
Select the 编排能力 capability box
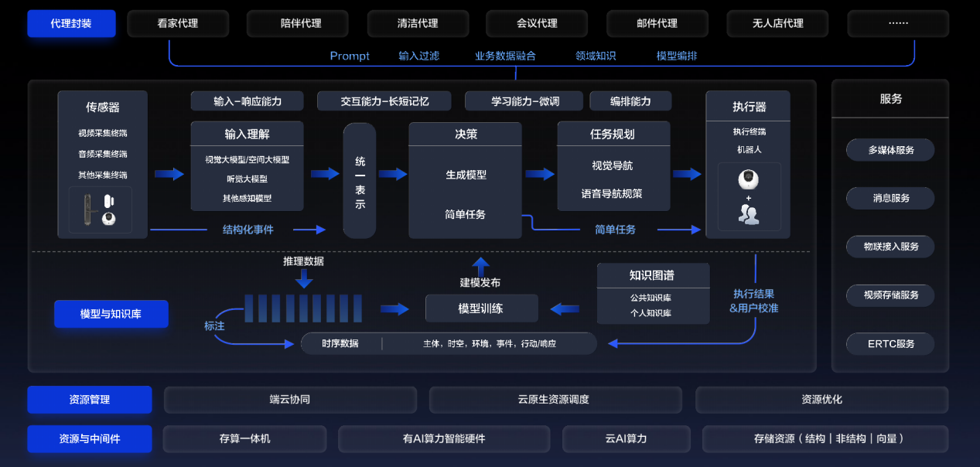click(x=630, y=101)
